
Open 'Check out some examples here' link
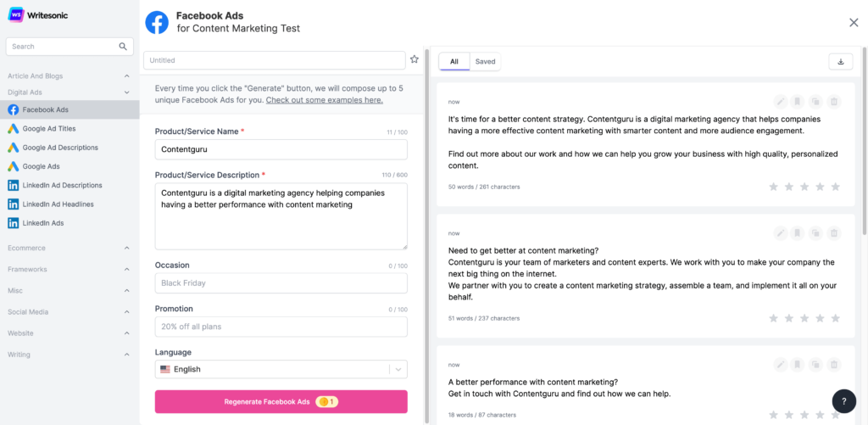[x=325, y=100]
